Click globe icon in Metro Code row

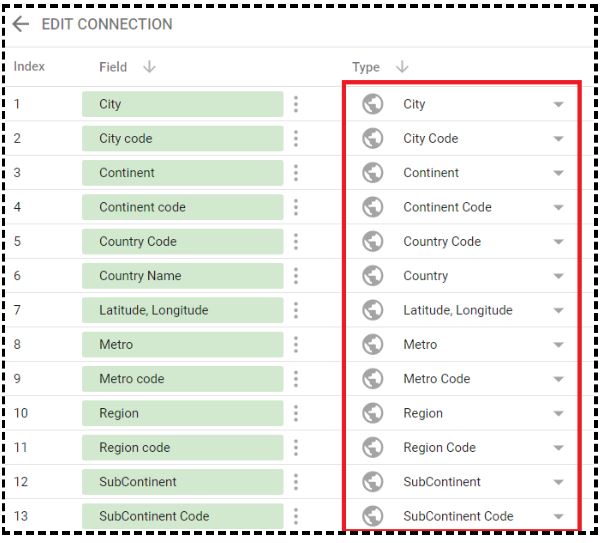[x=373, y=379]
